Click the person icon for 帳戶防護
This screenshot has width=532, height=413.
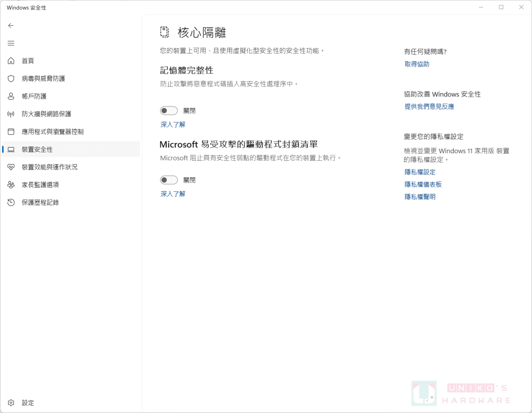pyautogui.click(x=11, y=96)
